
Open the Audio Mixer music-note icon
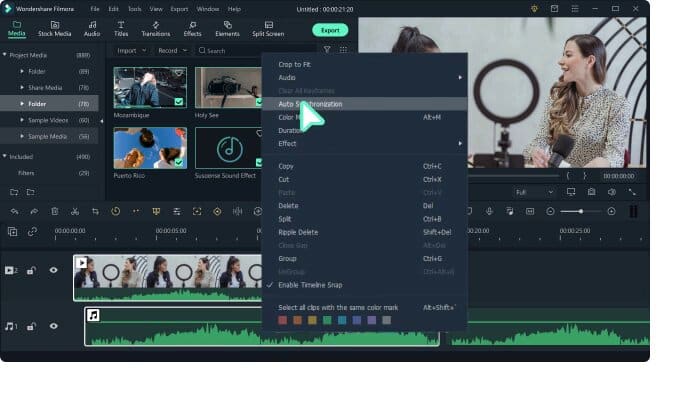tap(510, 212)
